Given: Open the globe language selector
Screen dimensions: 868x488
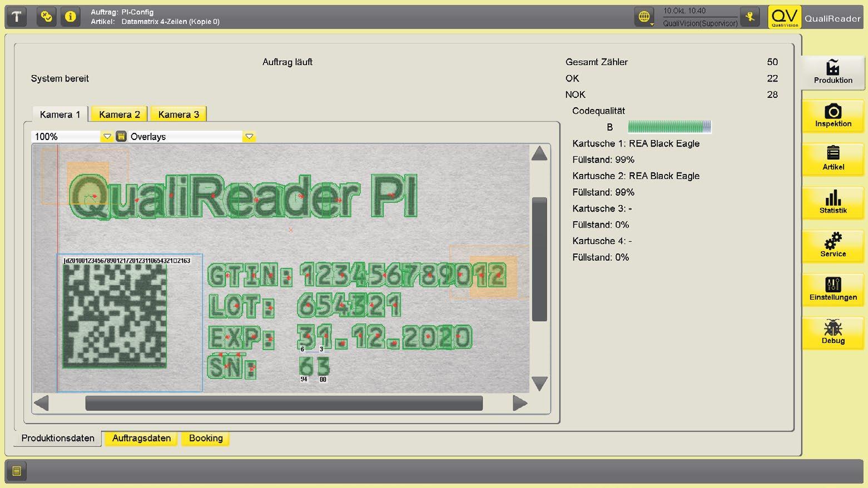Looking at the screenshot, I should (x=644, y=17).
